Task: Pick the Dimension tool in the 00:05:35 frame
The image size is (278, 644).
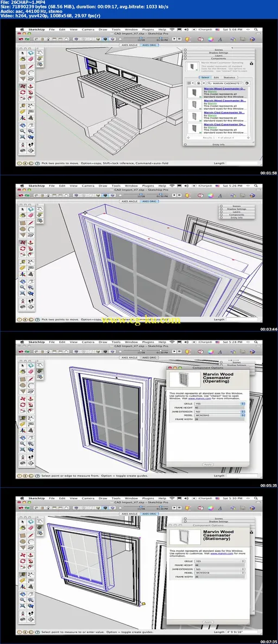Action: pyautogui.click(x=31, y=418)
